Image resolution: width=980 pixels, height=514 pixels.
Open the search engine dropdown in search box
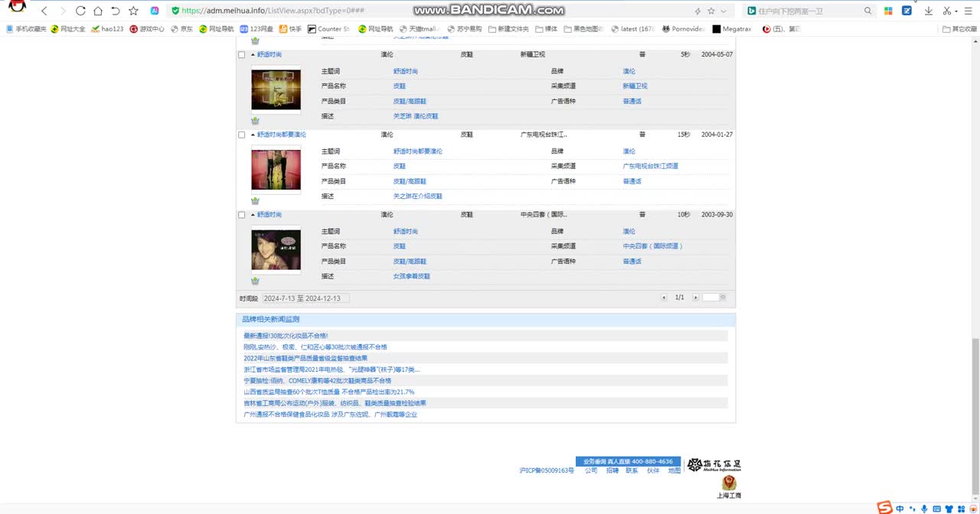click(753, 11)
